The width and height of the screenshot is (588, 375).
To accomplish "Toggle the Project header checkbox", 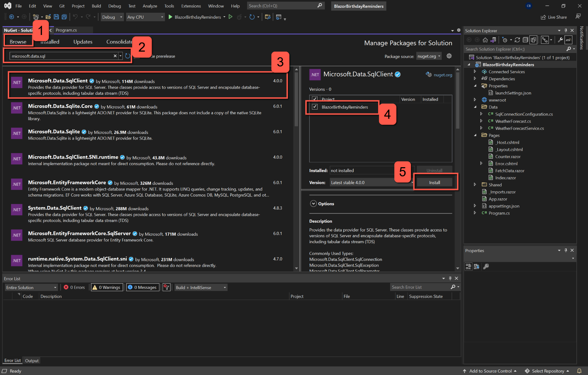I will click(315, 99).
